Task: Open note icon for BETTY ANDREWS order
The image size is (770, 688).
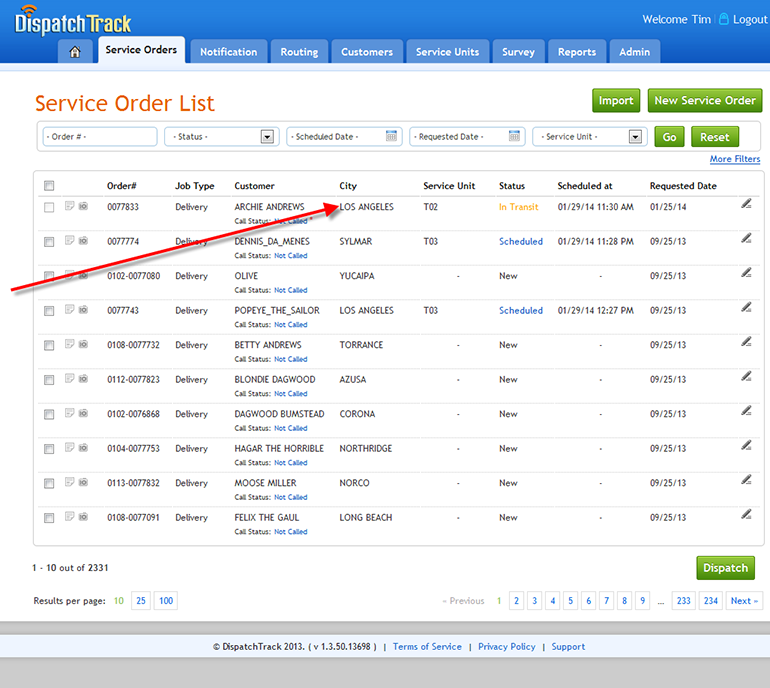Action: tap(70, 345)
